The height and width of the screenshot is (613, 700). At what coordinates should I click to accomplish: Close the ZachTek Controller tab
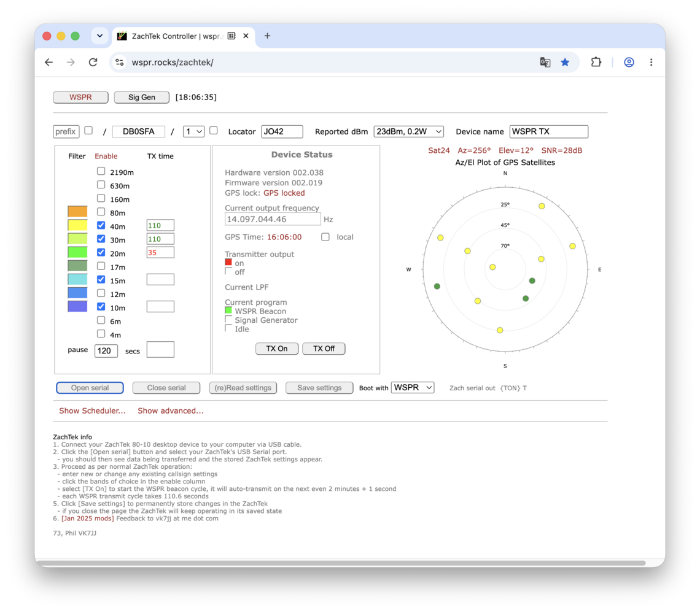tap(246, 36)
